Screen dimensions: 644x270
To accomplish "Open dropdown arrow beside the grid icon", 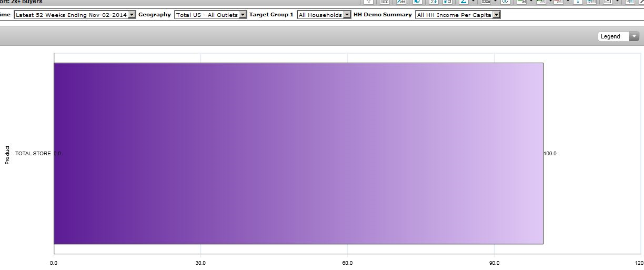I will pyautogui.click(x=495, y=2).
